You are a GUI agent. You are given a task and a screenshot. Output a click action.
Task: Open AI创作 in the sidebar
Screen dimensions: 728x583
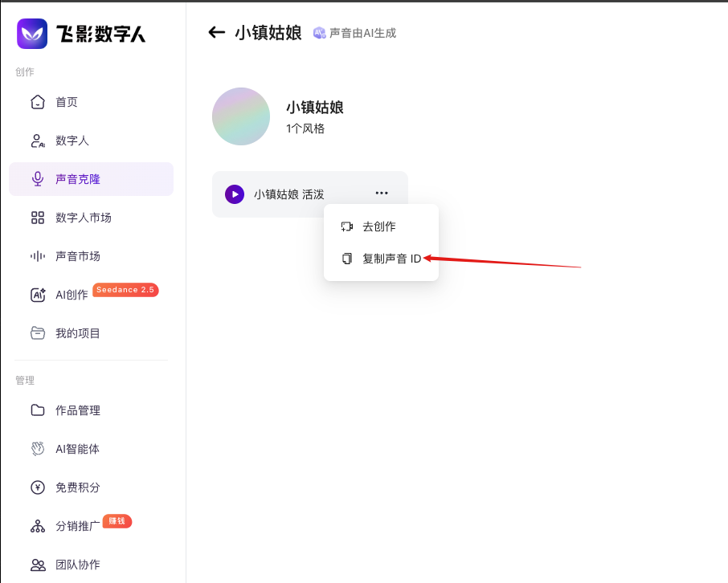point(91,295)
